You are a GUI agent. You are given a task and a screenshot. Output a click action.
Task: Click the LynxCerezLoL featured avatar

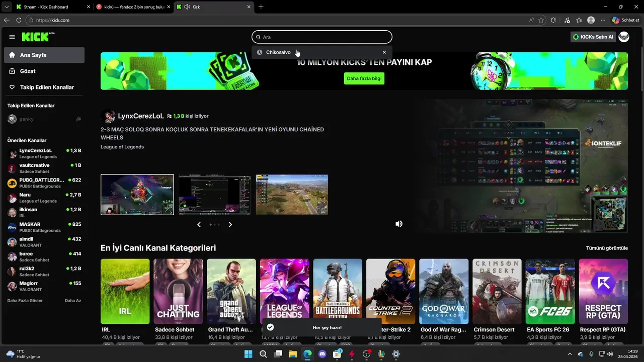pos(108,116)
